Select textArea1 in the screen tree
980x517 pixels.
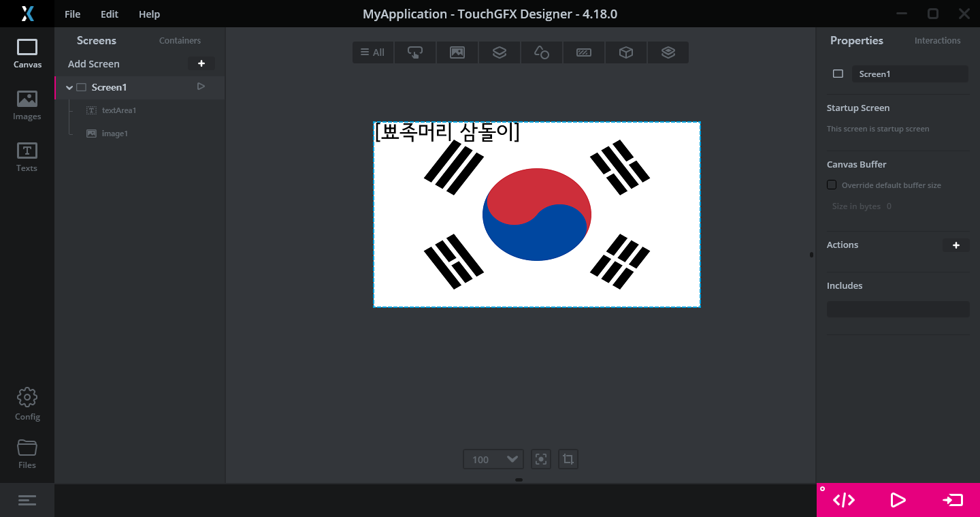click(x=119, y=110)
